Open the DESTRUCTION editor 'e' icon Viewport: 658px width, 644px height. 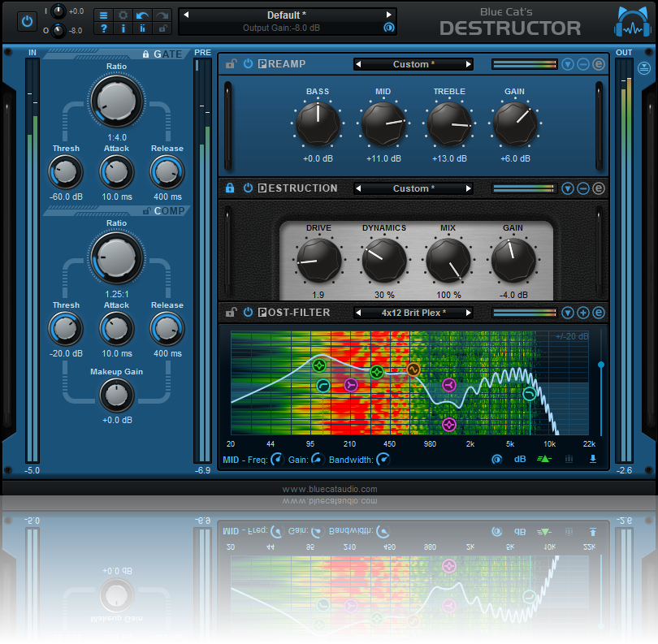(x=599, y=188)
